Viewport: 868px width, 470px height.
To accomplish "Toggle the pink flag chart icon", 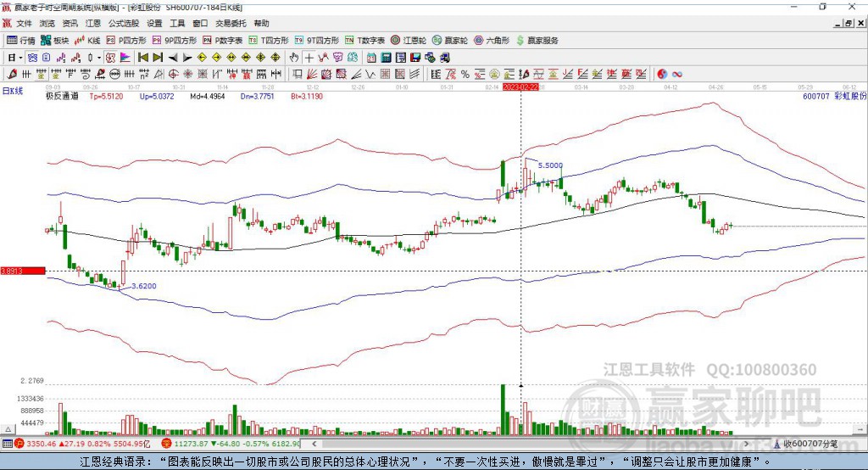I will click(x=125, y=58).
